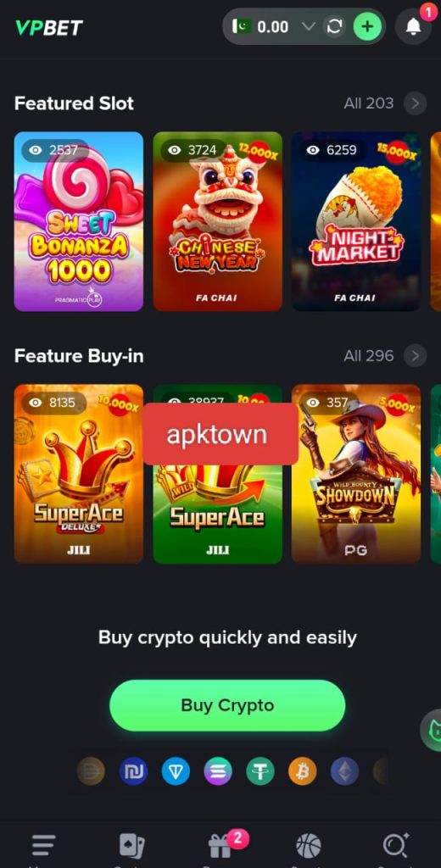The width and height of the screenshot is (441, 868).
Task: Go to VPBET home via logo
Action: [x=48, y=27]
